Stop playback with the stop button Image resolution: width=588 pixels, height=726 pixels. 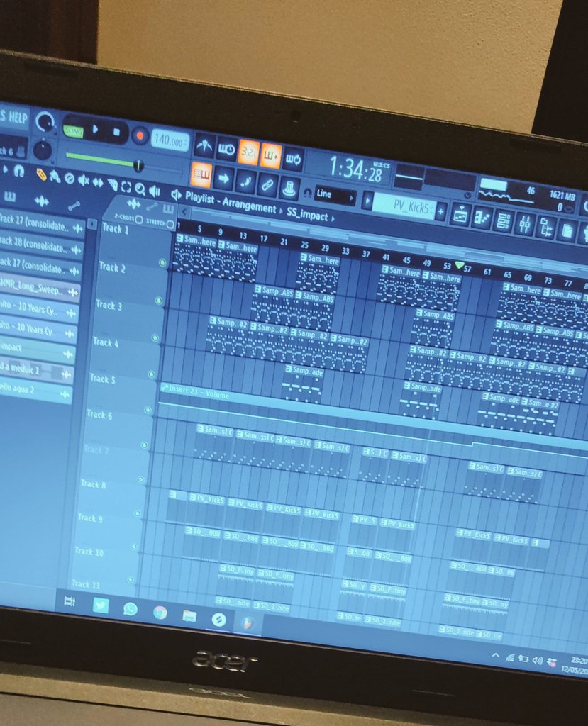117,133
